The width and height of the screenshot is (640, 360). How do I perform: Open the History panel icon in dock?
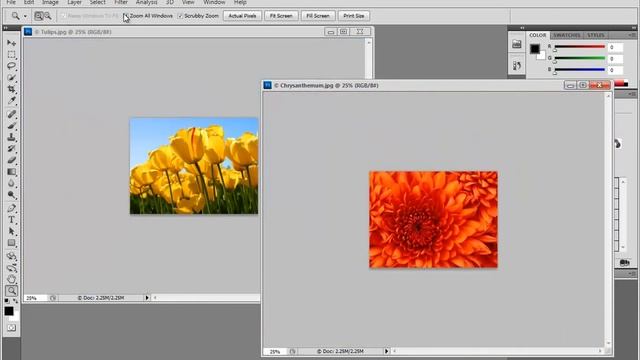517,65
